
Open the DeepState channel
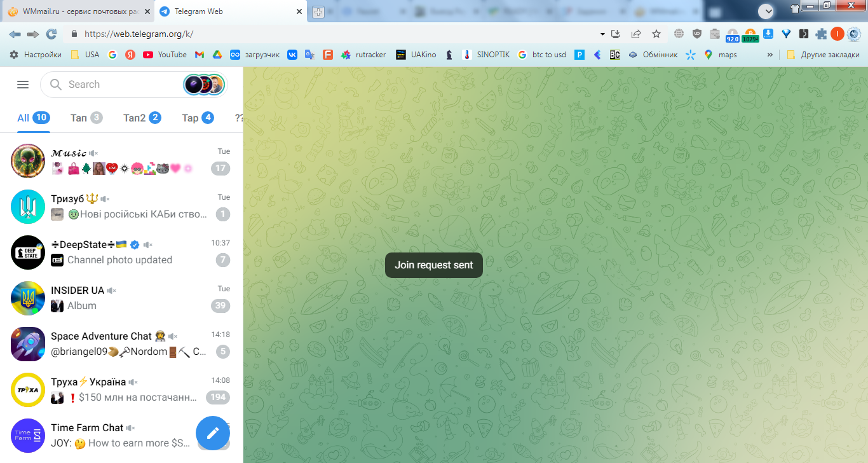[x=121, y=252]
